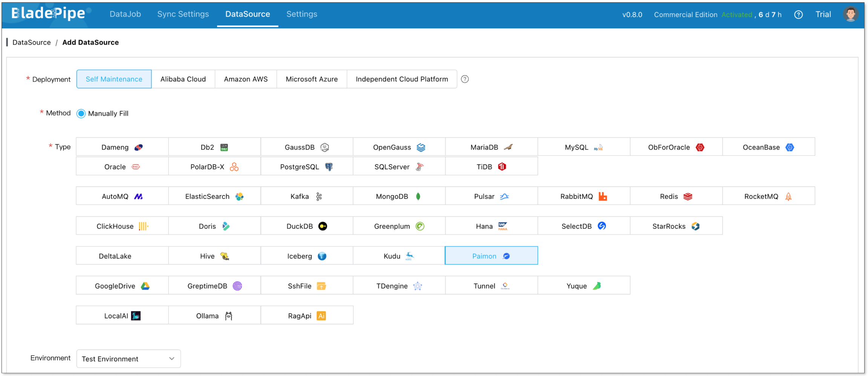
Task: Click the Deployment help question mark icon
Action: click(465, 79)
